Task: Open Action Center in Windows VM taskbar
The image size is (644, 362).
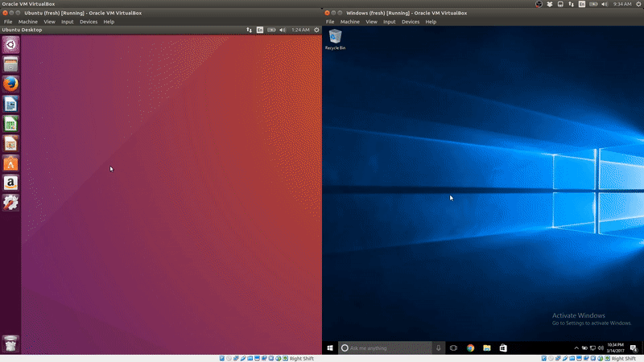Action: [634, 348]
